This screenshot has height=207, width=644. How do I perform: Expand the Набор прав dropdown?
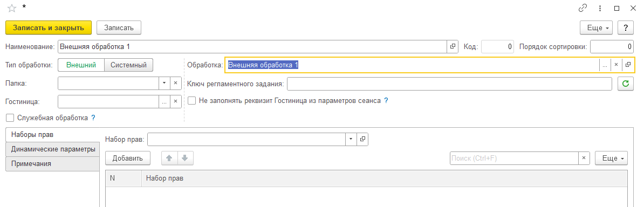coord(351,139)
